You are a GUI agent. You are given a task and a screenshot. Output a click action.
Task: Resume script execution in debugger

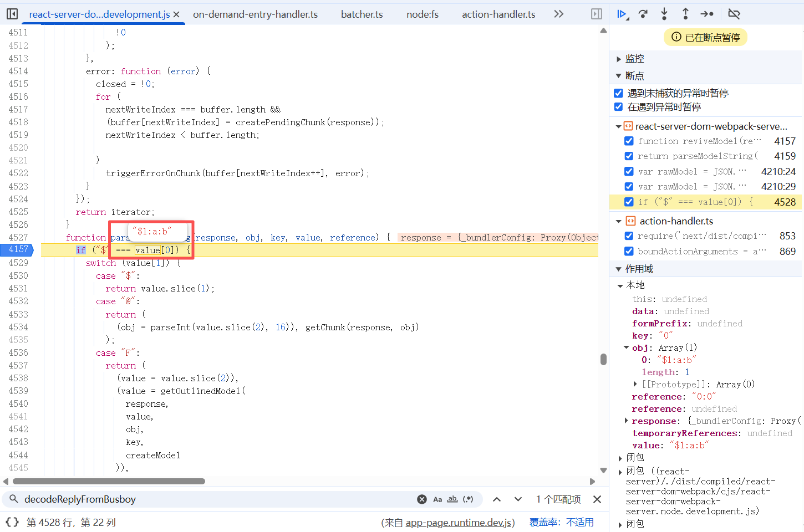point(622,14)
